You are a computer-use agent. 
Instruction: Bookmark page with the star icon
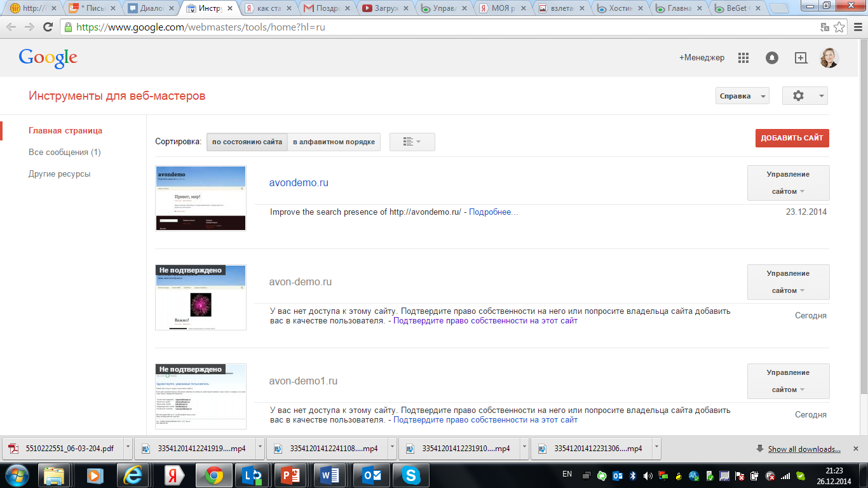click(839, 27)
